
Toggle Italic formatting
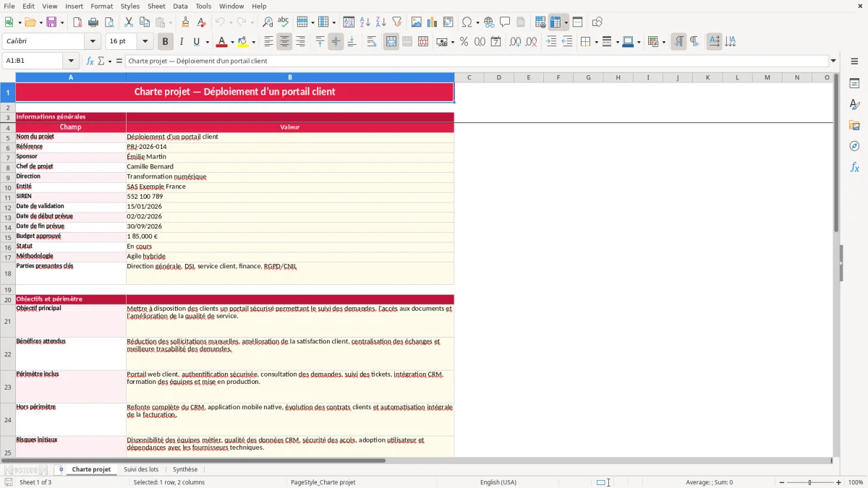click(182, 42)
